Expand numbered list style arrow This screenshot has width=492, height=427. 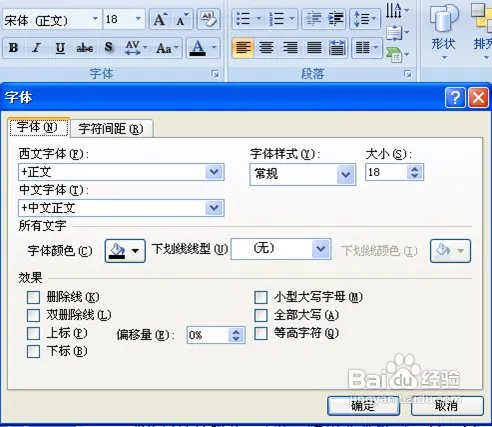tap(292, 19)
